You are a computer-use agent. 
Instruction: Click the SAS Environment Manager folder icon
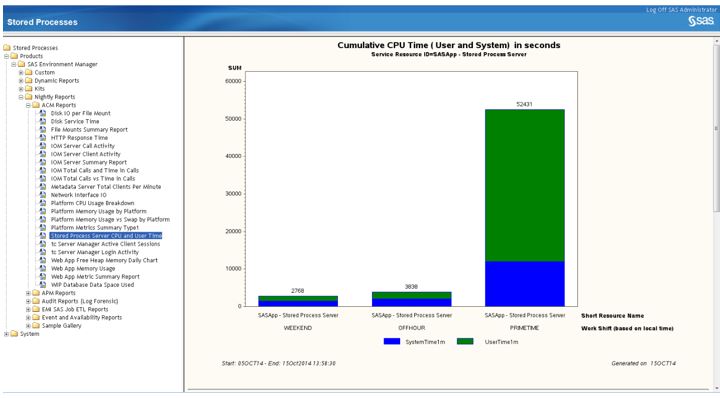22,64
